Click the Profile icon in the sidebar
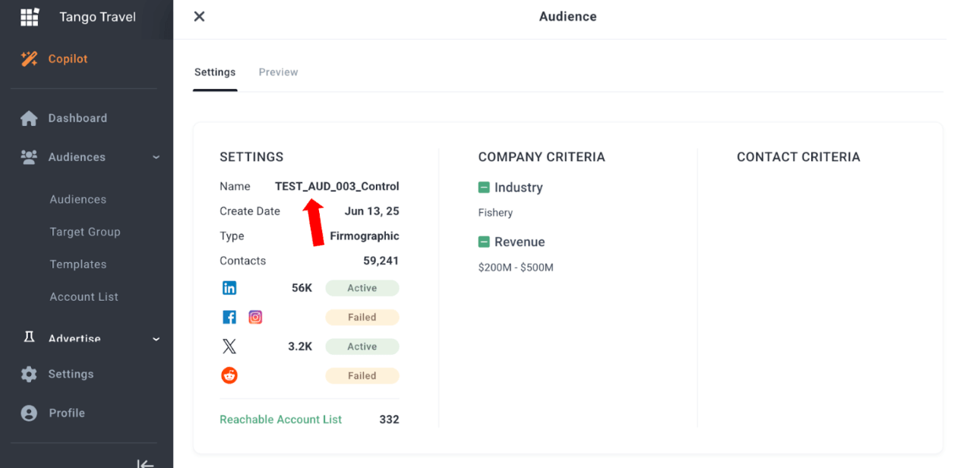The image size is (980, 468). [30, 413]
